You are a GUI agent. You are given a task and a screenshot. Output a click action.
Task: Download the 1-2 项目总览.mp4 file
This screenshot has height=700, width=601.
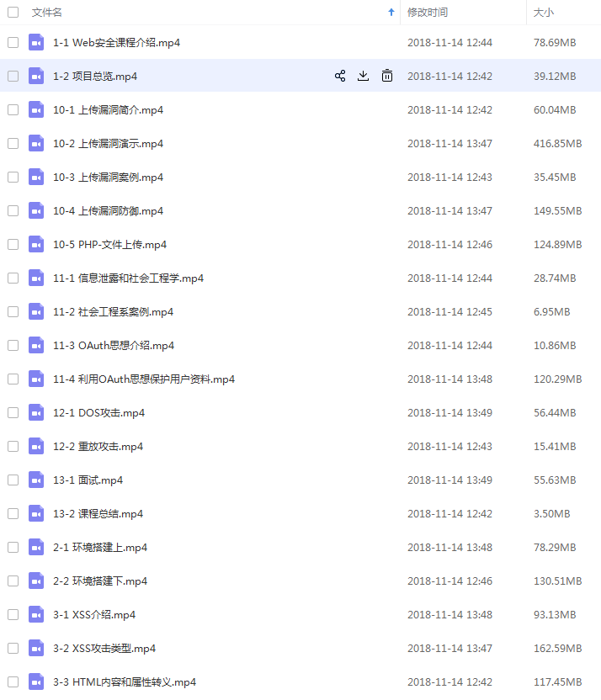pos(364,76)
